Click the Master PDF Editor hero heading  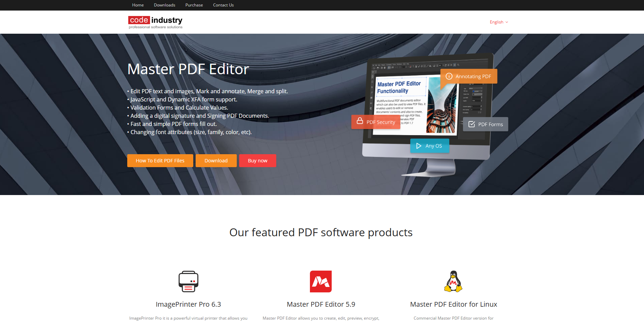188,69
